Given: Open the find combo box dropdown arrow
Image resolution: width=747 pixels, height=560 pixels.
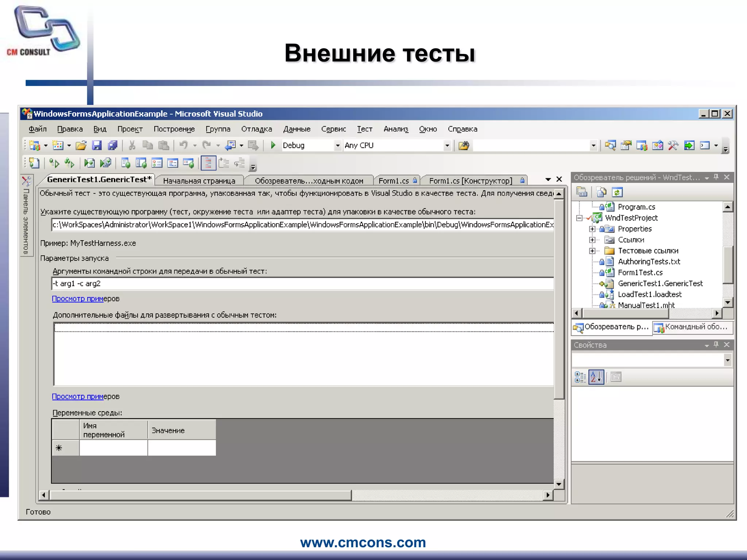Looking at the screenshot, I should coord(593,145).
